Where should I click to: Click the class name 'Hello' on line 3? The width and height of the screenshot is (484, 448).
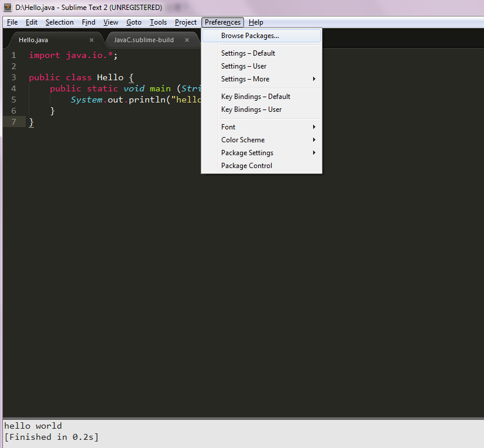click(x=110, y=77)
